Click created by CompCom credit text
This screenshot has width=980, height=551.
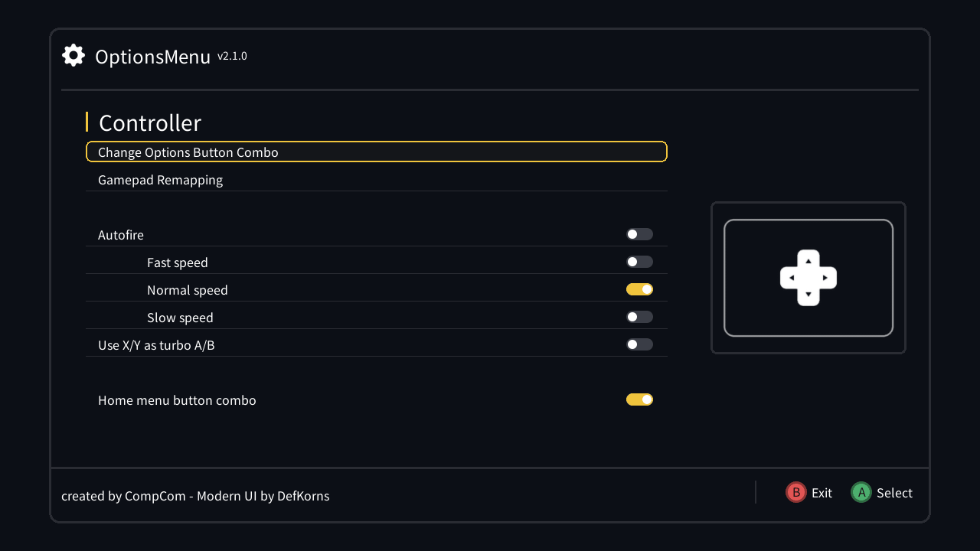(195, 496)
